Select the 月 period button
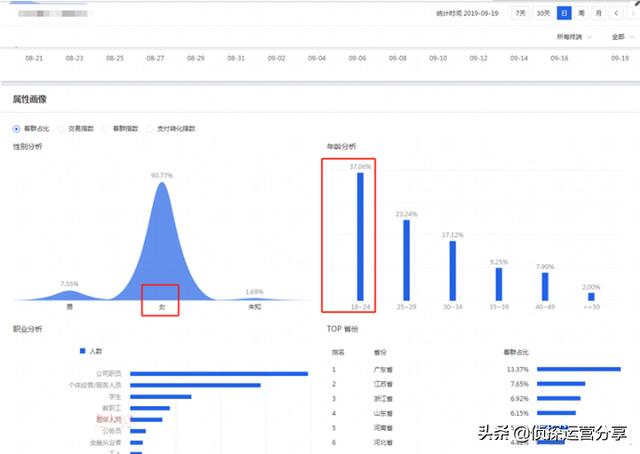This screenshot has width=640, height=454. point(598,13)
